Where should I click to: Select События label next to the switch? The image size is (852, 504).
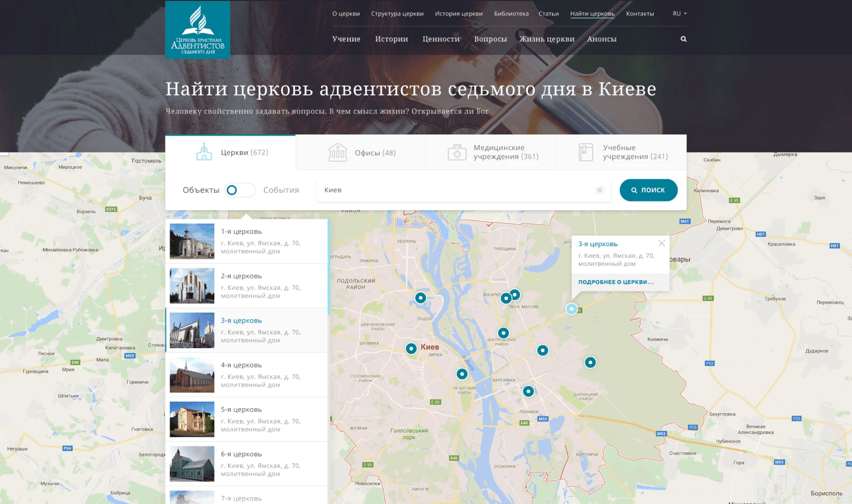281,190
